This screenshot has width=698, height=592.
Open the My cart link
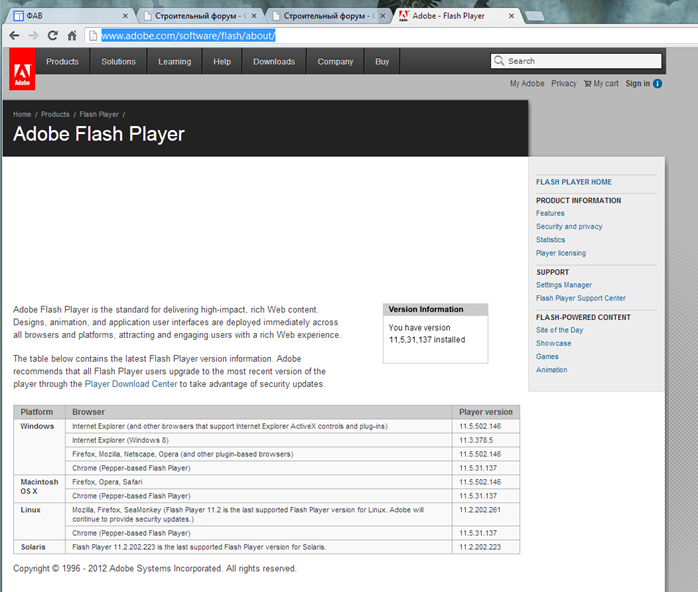(x=606, y=84)
